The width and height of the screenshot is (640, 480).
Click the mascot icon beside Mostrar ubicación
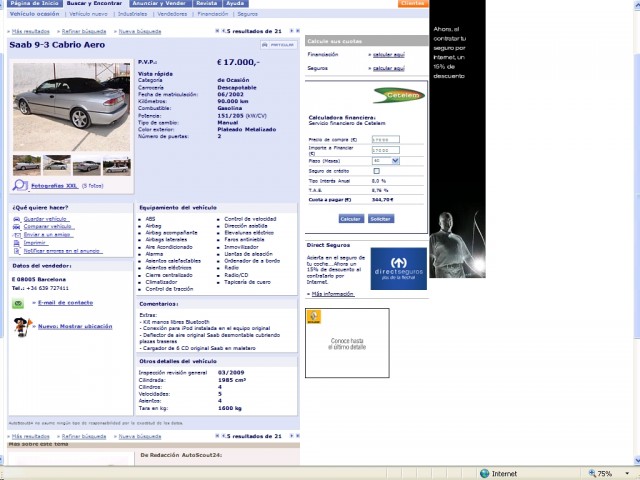pos(22,327)
